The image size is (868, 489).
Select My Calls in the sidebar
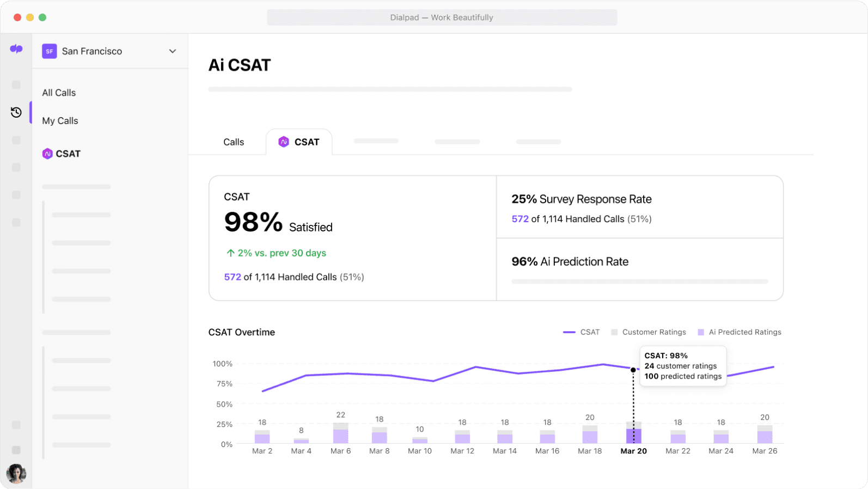[x=60, y=121]
